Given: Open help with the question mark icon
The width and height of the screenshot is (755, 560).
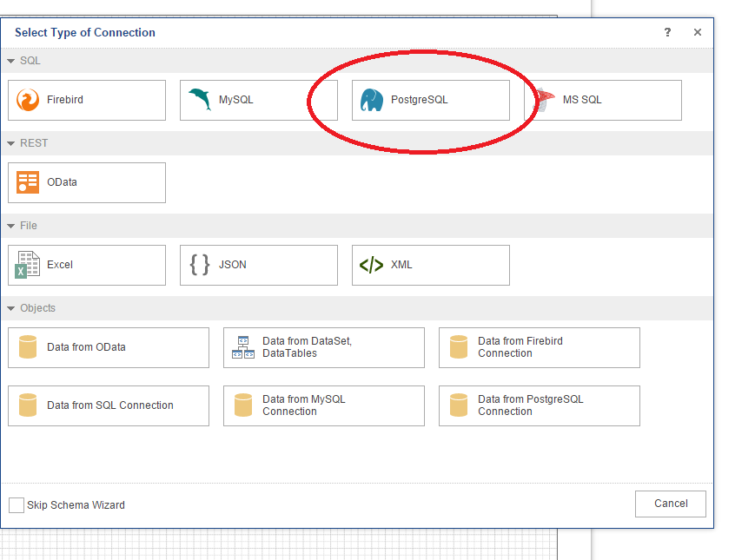Looking at the screenshot, I should point(667,32).
